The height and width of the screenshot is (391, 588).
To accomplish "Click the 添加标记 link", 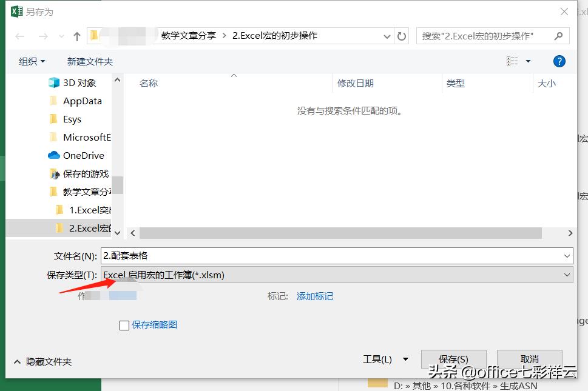I will point(314,295).
